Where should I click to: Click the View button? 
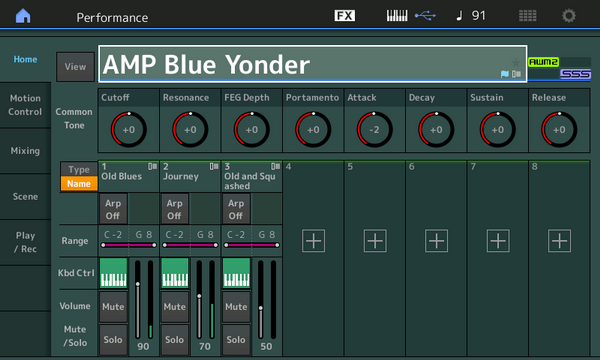coord(75,67)
